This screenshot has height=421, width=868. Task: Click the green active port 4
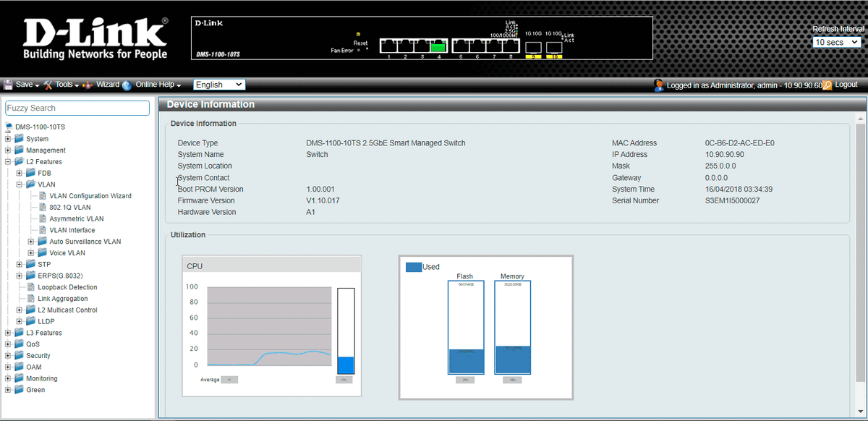(x=438, y=48)
